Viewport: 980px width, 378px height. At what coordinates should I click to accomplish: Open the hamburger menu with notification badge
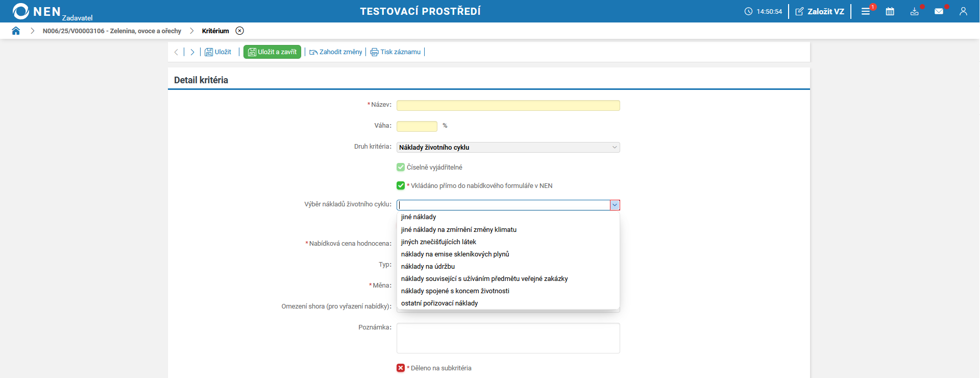866,11
